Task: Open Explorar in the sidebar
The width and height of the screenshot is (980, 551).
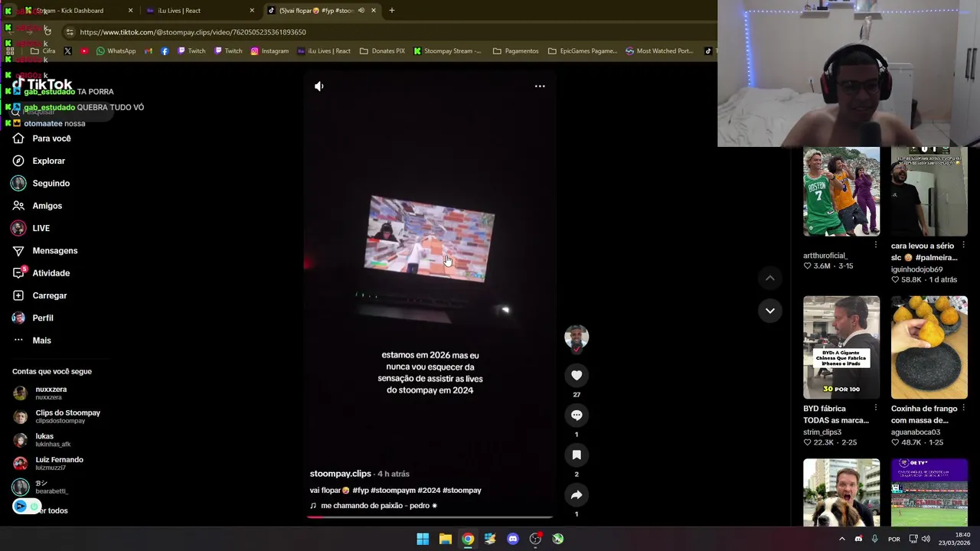Action: point(48,161)
